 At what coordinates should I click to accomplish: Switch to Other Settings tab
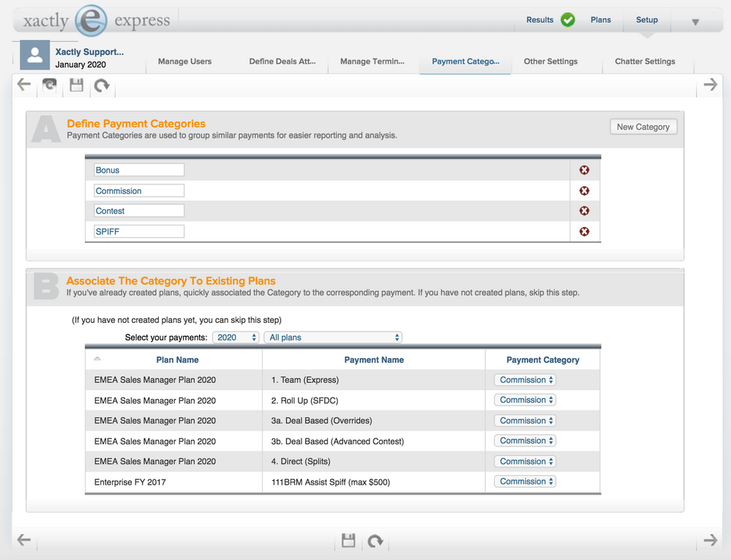(550, 61)
